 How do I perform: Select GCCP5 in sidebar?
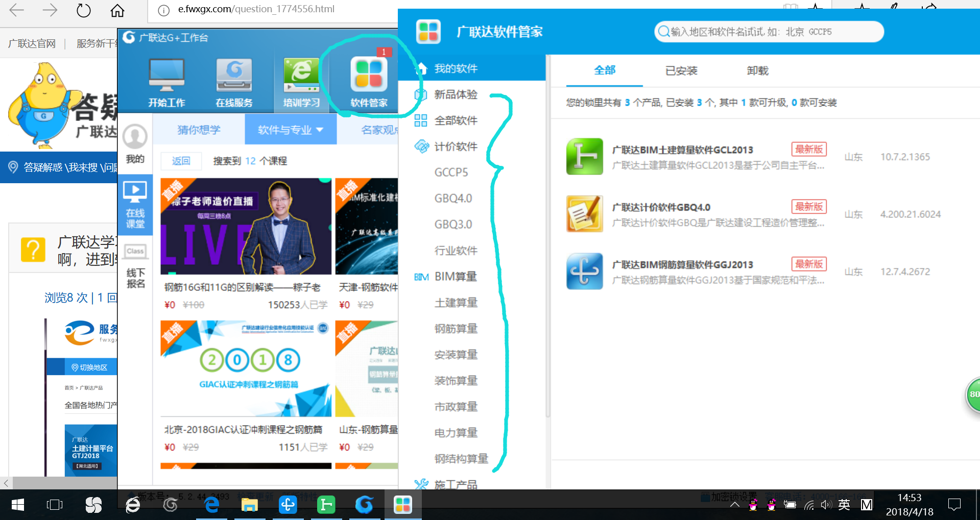tap(451, 172)
